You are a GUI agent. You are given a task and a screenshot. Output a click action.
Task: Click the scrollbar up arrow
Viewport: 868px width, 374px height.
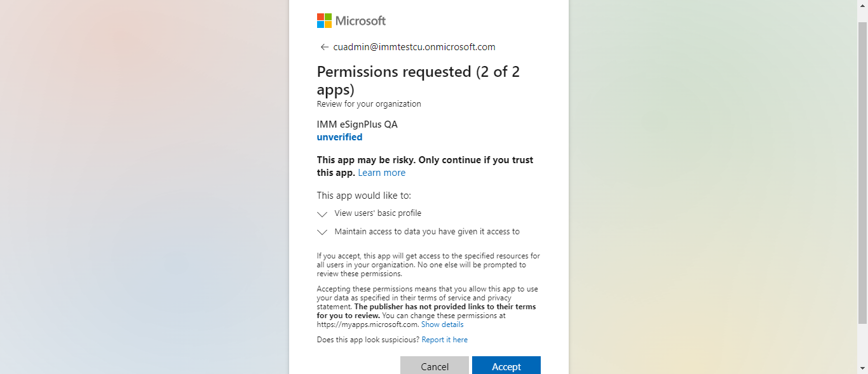click(x=862, y=4)
